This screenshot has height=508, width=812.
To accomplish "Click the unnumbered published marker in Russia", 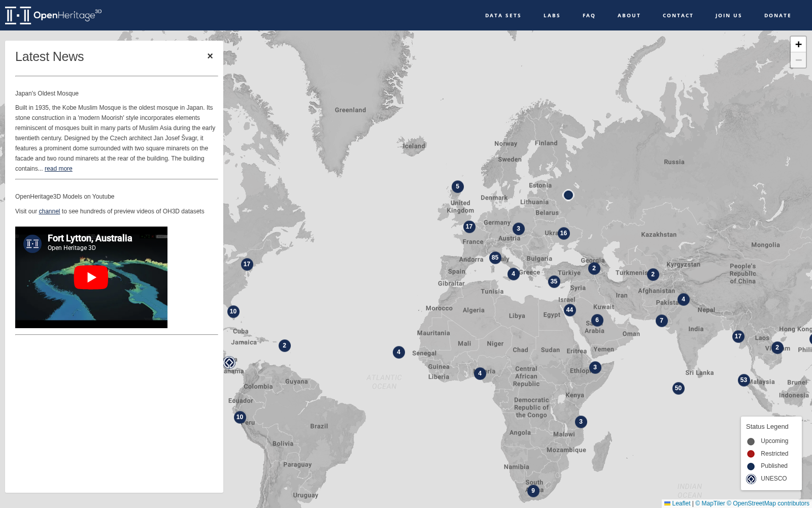I will 568,195.
